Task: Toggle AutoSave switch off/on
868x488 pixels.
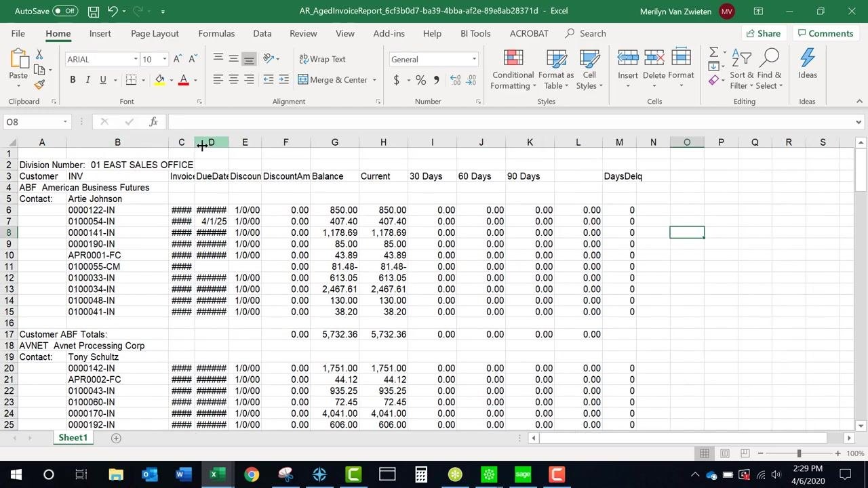Action: click(x=65, y=12)
